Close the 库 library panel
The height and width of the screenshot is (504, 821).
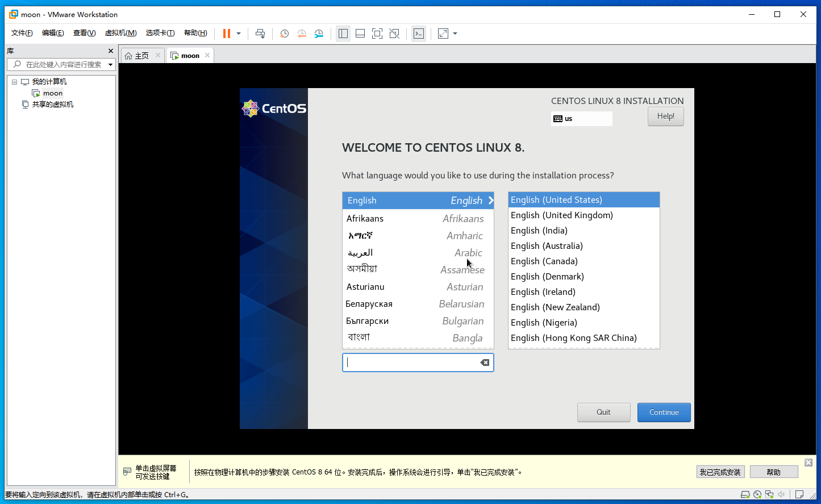(111, 51)
